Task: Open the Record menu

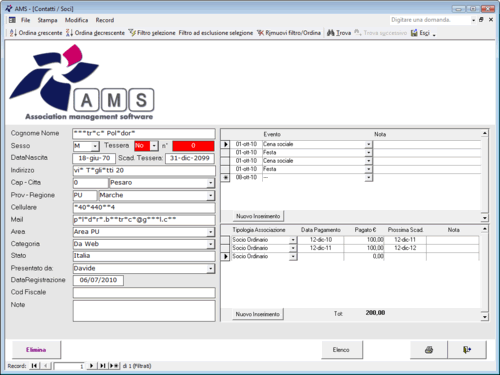Action: click(105, 20)
